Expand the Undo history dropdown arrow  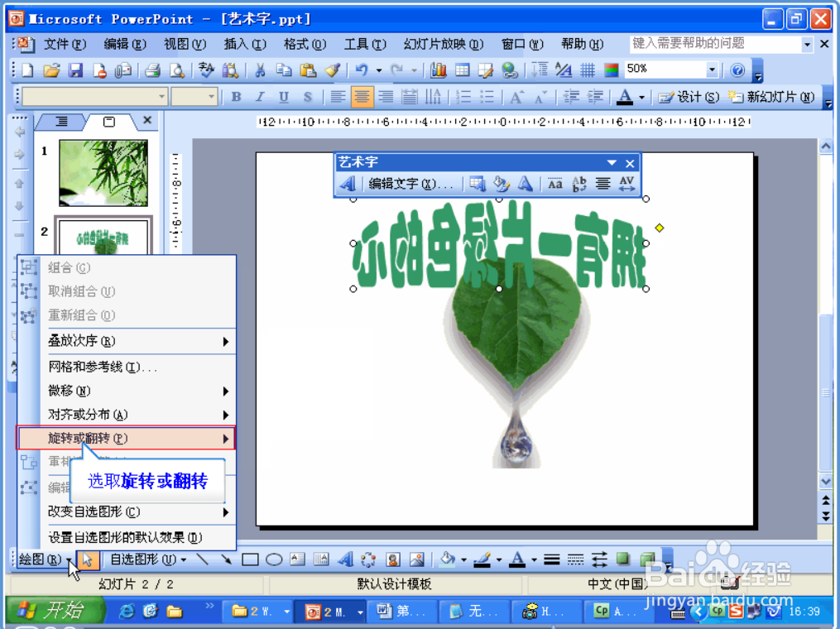point(379,70)
